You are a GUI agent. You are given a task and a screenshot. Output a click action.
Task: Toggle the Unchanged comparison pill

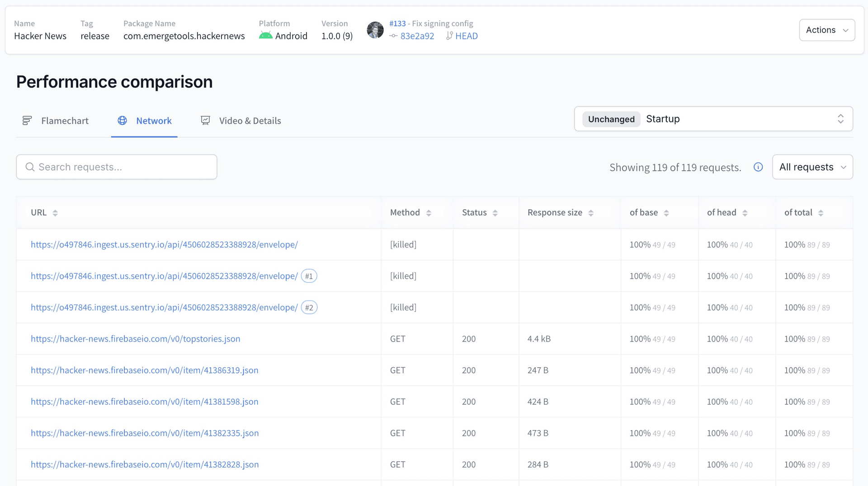[x=611, y=119]
